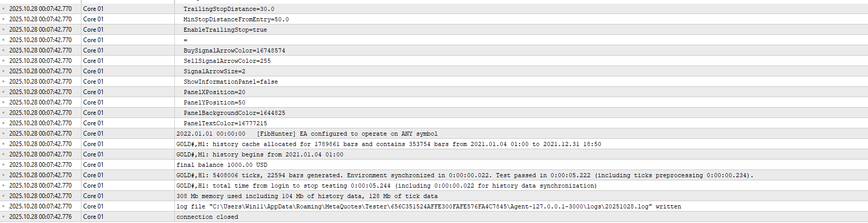Select the ShowInformationPanel=false log line
Image resolution: width=868 pixels, height=223 pixels.
click(x=230, y=82)
